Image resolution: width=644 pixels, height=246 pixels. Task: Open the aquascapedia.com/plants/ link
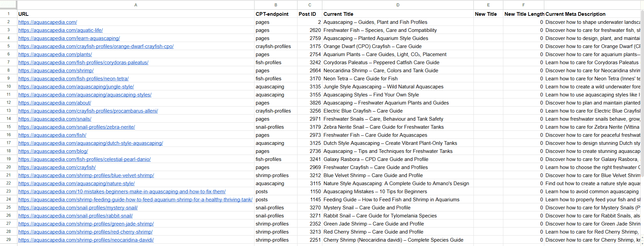pyautogui.click(x=55, y=54)
